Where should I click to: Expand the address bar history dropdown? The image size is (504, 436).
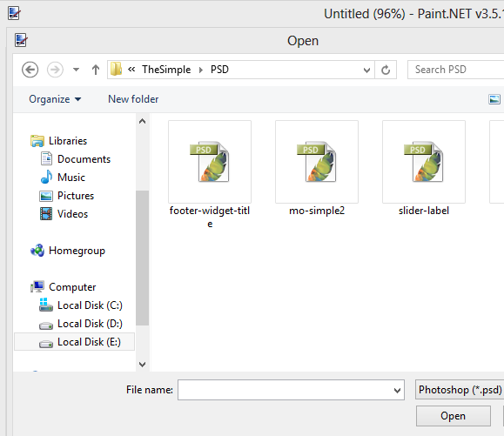(366, 70)
